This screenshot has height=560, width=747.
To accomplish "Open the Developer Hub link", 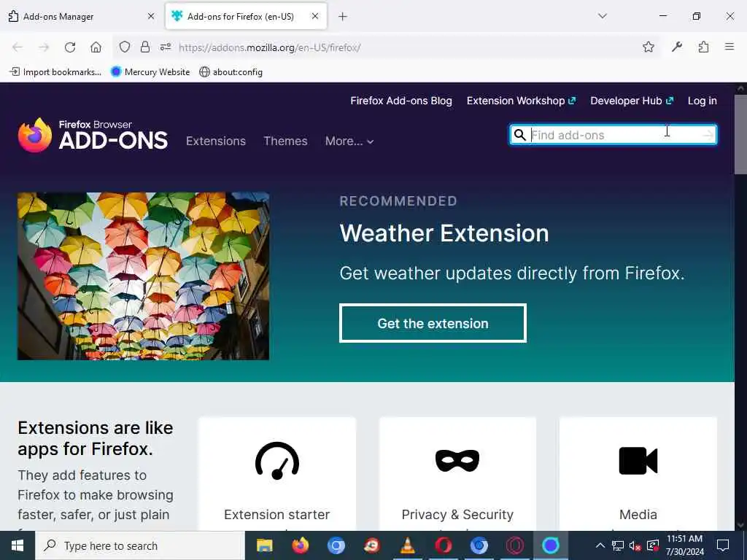I will 632,101.
